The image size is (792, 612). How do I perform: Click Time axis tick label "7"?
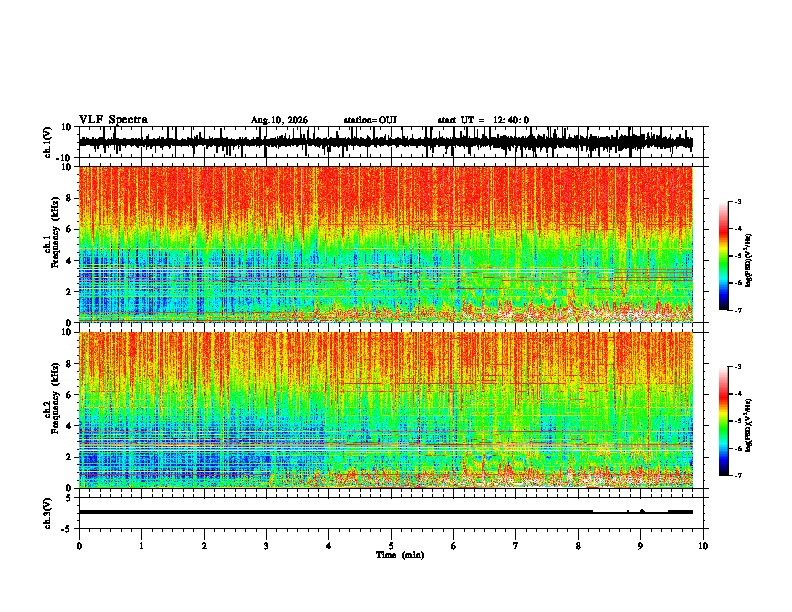pos(516,546)
